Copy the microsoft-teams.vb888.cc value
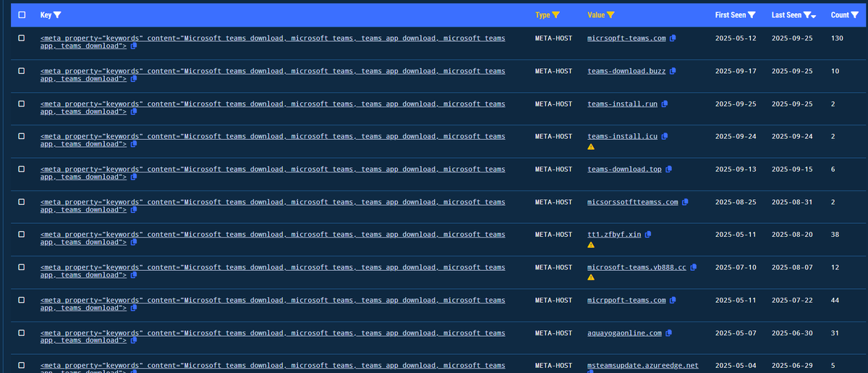This screenshot has width=868, height=373. 693,267
